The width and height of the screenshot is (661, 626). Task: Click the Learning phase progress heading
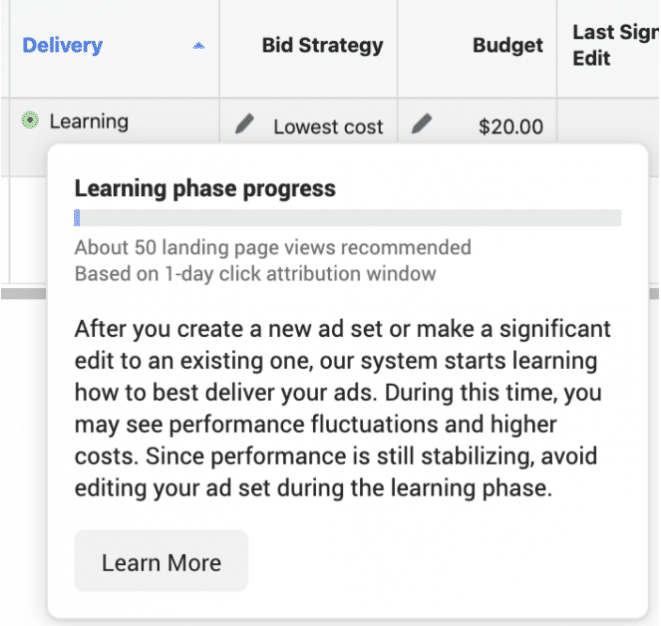(205, 188)
